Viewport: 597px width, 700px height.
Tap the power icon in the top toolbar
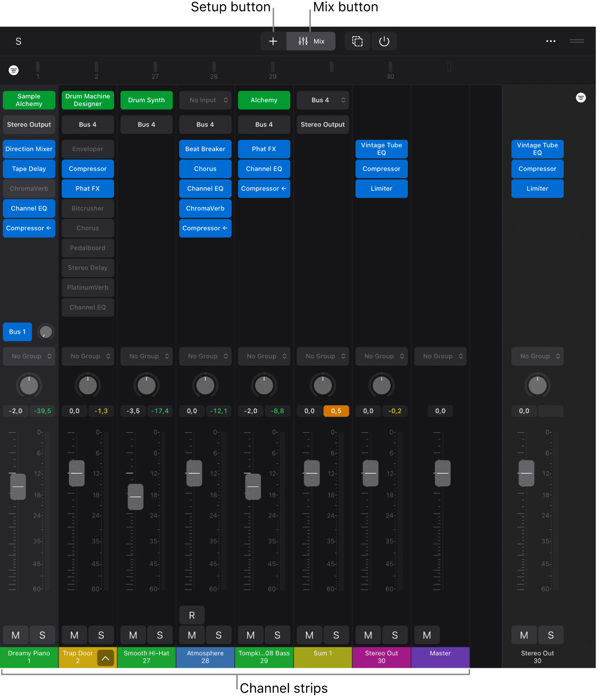[x=384, y=41]
